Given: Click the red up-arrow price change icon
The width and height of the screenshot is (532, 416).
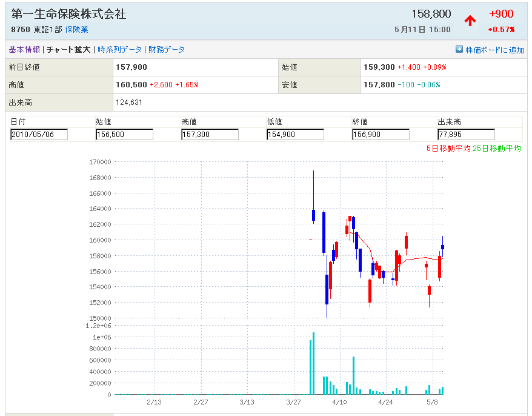Looking at the screenshot, I should pyautogui.click(x=470, y=21).
